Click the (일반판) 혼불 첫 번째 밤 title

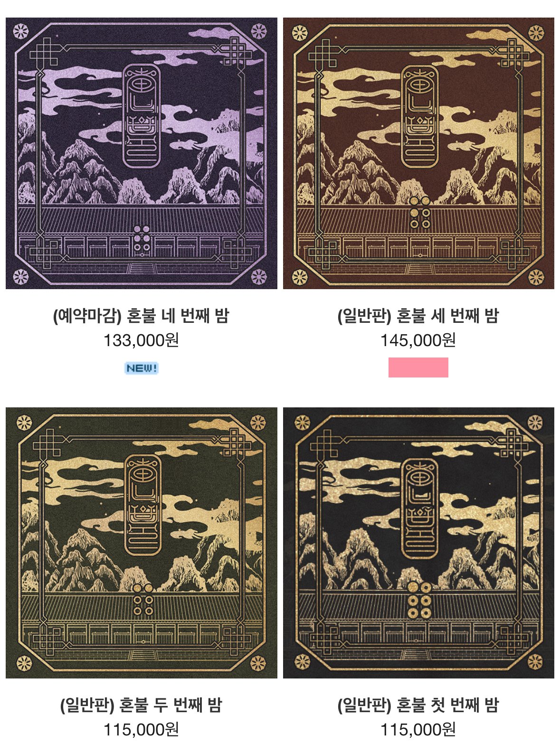point(418,705)
